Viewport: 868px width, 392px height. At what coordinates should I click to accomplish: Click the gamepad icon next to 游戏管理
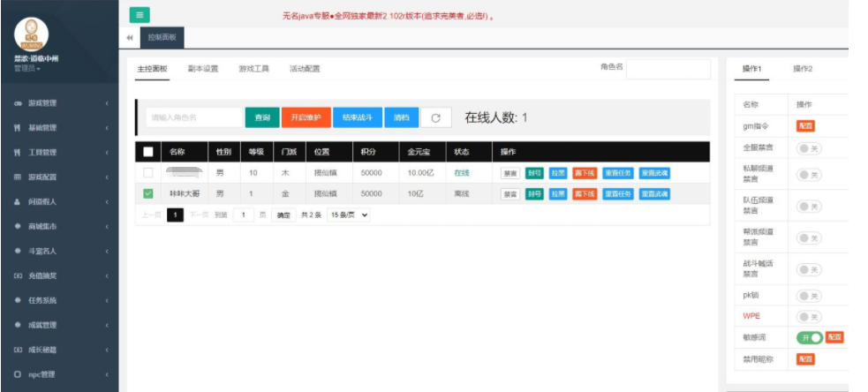coord(18,103)
